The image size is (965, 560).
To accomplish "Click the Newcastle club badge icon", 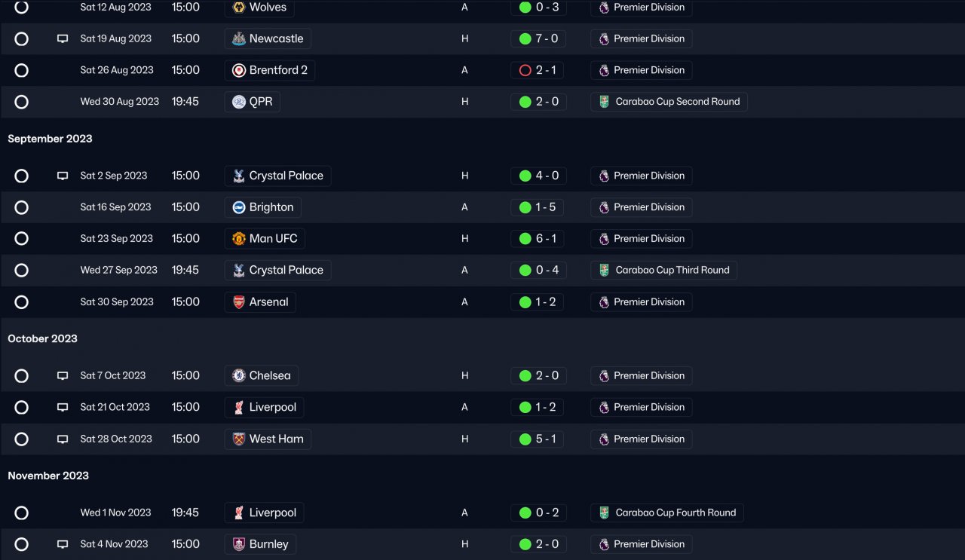I will point(239,38).
